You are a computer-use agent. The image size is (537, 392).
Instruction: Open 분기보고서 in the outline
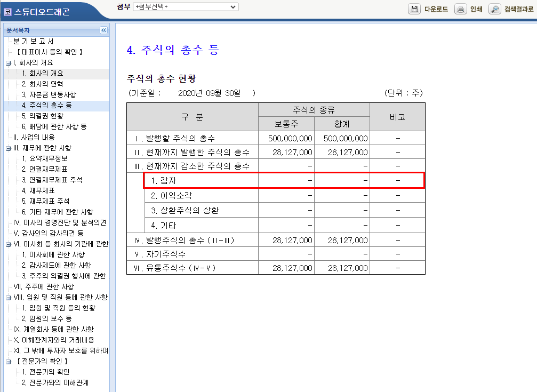click(33, 41)
